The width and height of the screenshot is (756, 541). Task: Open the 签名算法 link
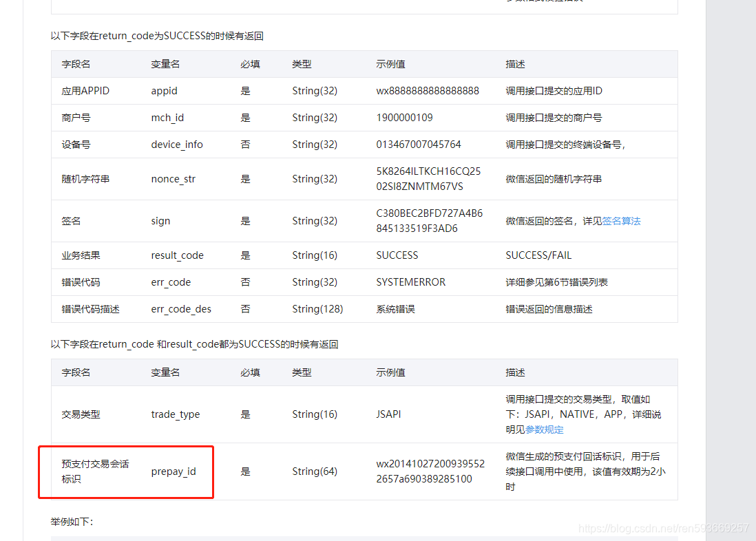point(621,221)
